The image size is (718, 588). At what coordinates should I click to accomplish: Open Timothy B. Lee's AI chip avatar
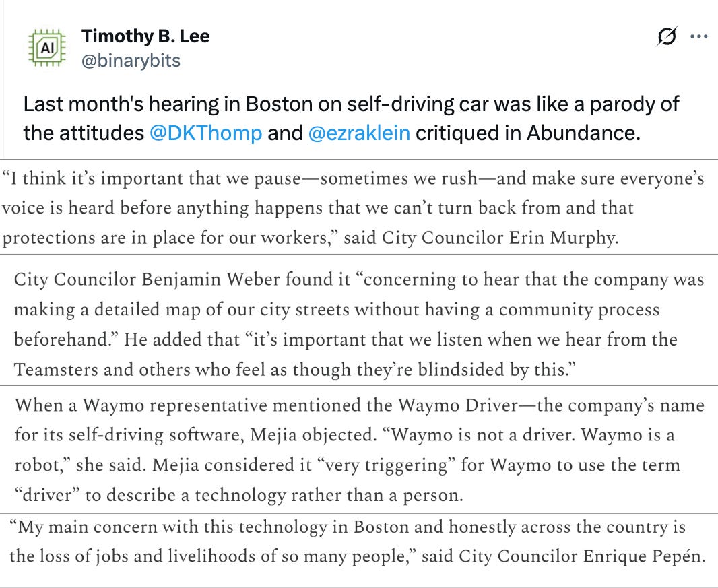click(47, 48)
